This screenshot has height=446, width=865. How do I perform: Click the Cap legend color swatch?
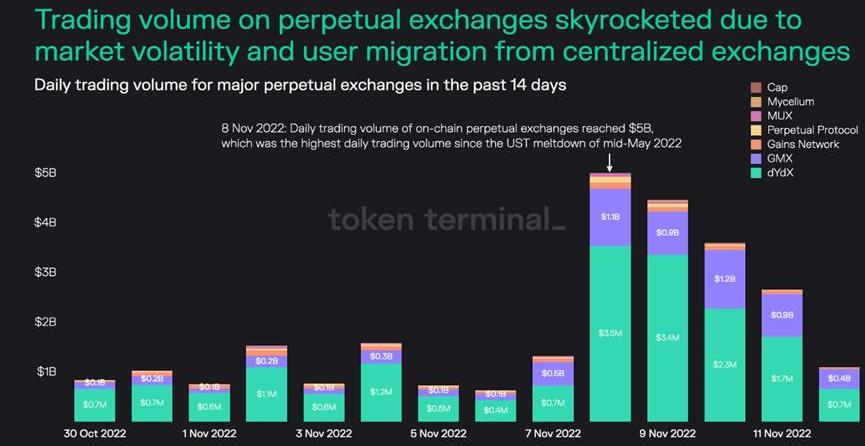754,88
